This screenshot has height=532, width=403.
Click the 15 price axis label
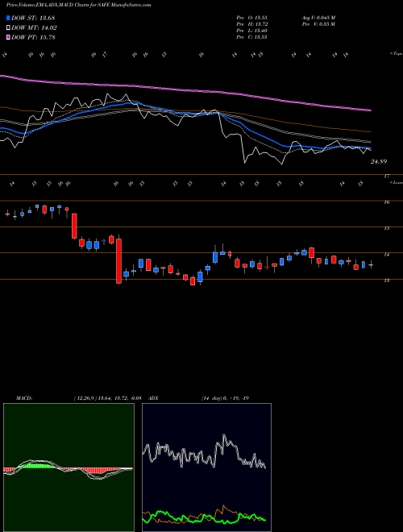386,228
